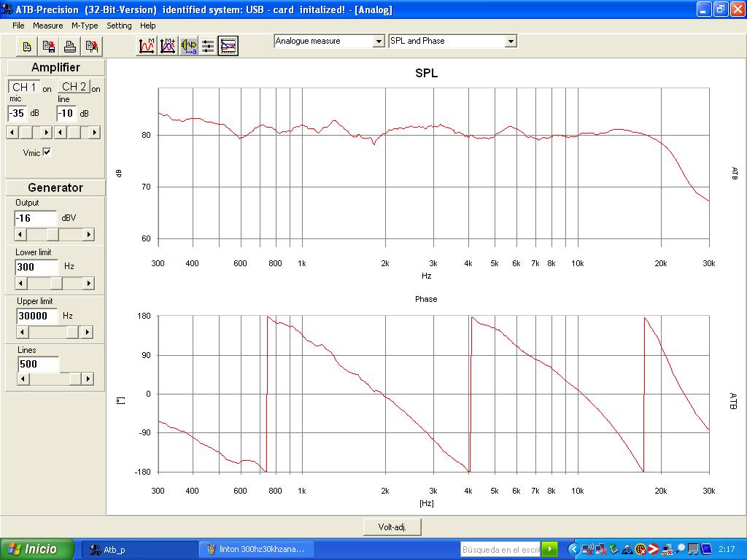
Task: Click the CH 2 line gain field showing -10
Action: 66,113
